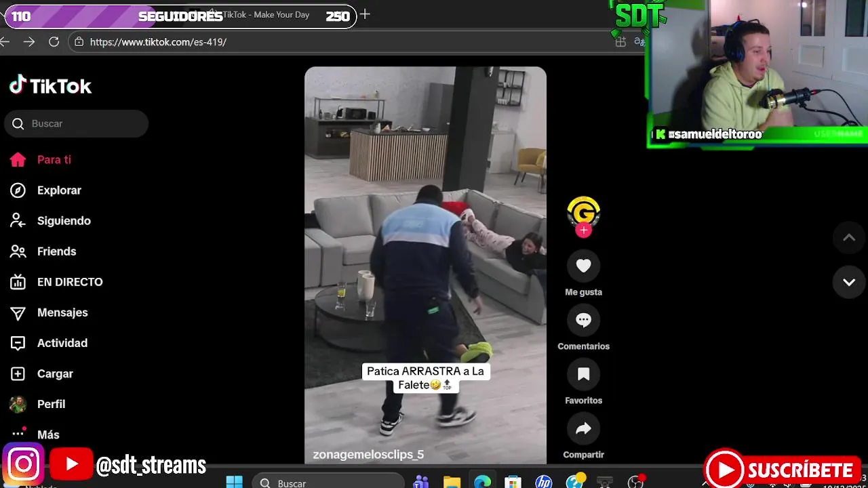Go to previous video with up arrow
This screenshot has height=488, width=868.
tap(849, 238)
